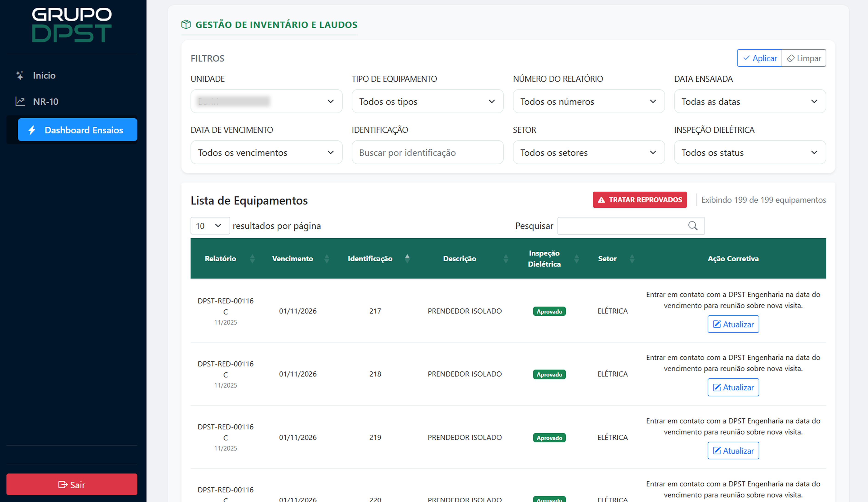Click the Aprovado badge in row 218
This screenshot has width=868, height=502.
tap(549, 374)
